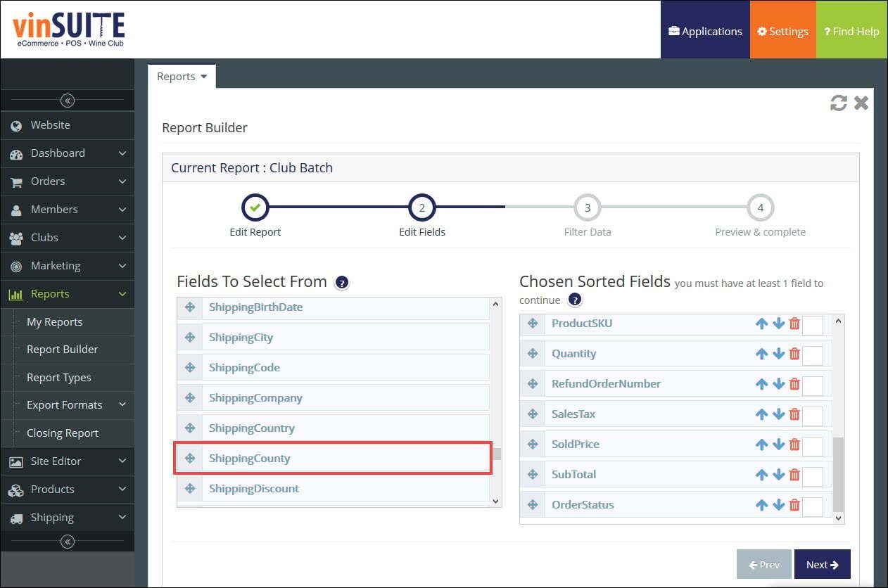Tick the checkbox next to the ProductSKU field
888x588 pixels.
click(813, 326)
